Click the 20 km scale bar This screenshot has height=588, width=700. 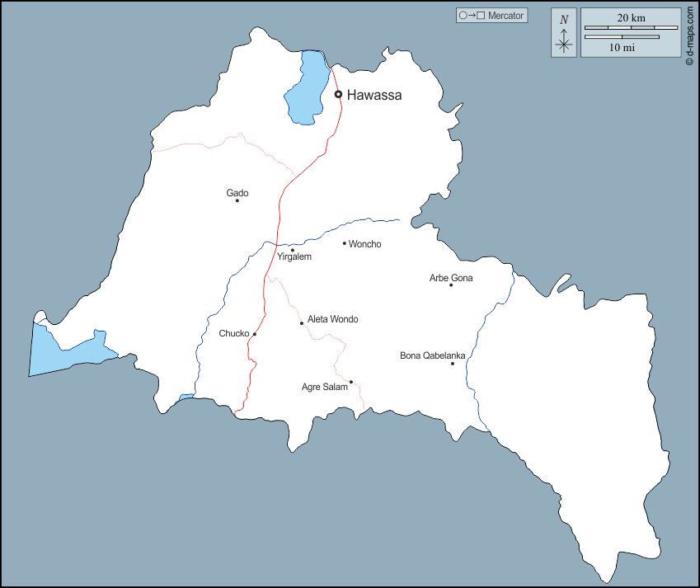point(631,27)
